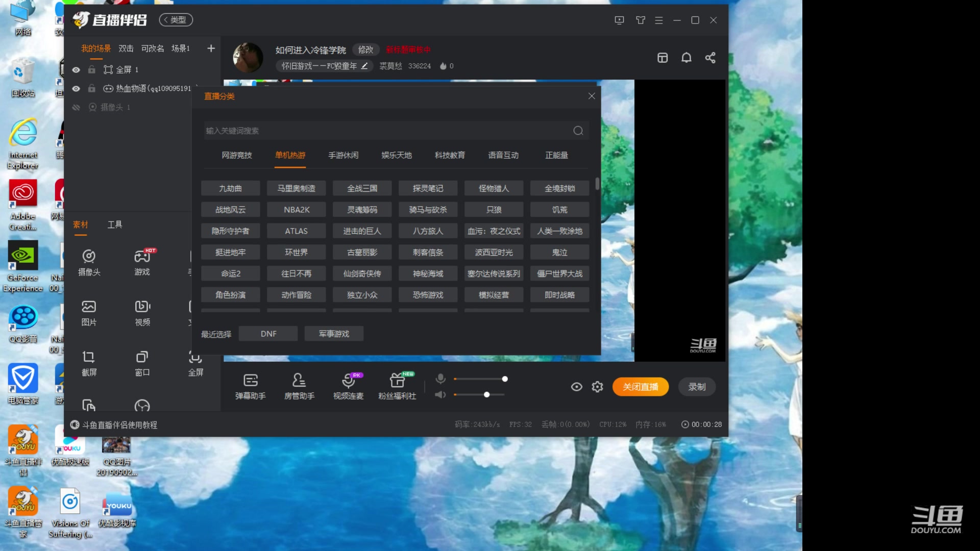Select the 我的场景 scene tab
Image resolution: width=980 pixels, height=551 pixels.
96,48
